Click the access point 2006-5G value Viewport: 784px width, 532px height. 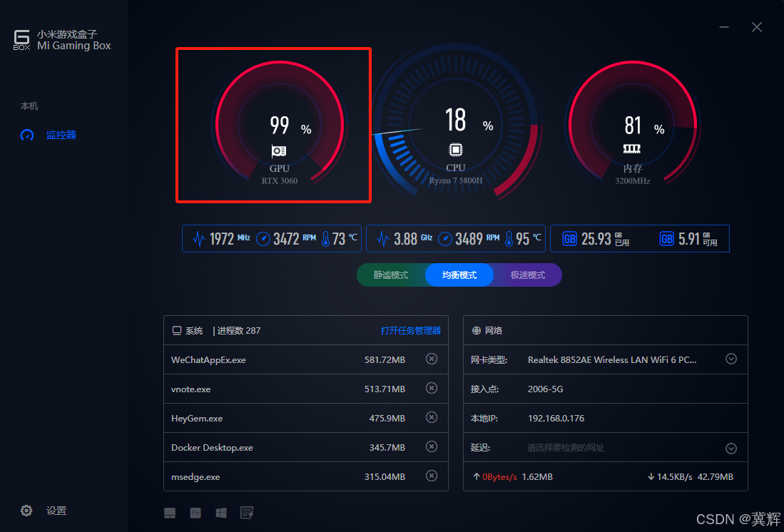[x=546, y=389]
